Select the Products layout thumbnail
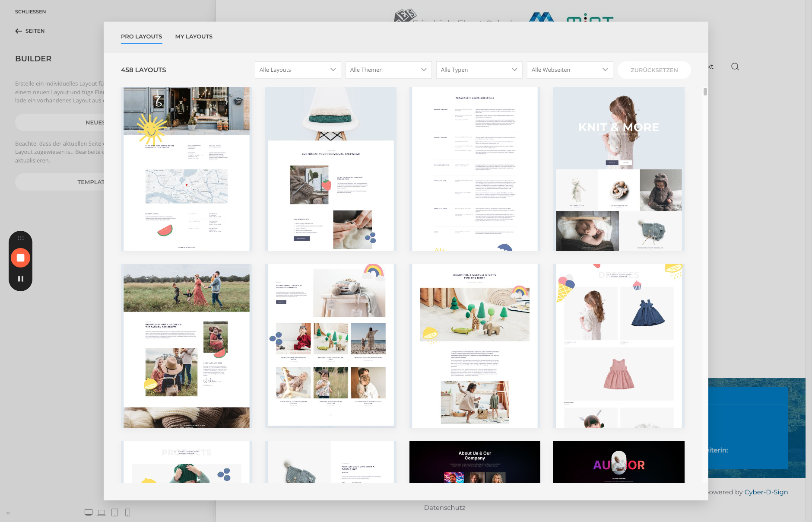 tap(187, 462)
